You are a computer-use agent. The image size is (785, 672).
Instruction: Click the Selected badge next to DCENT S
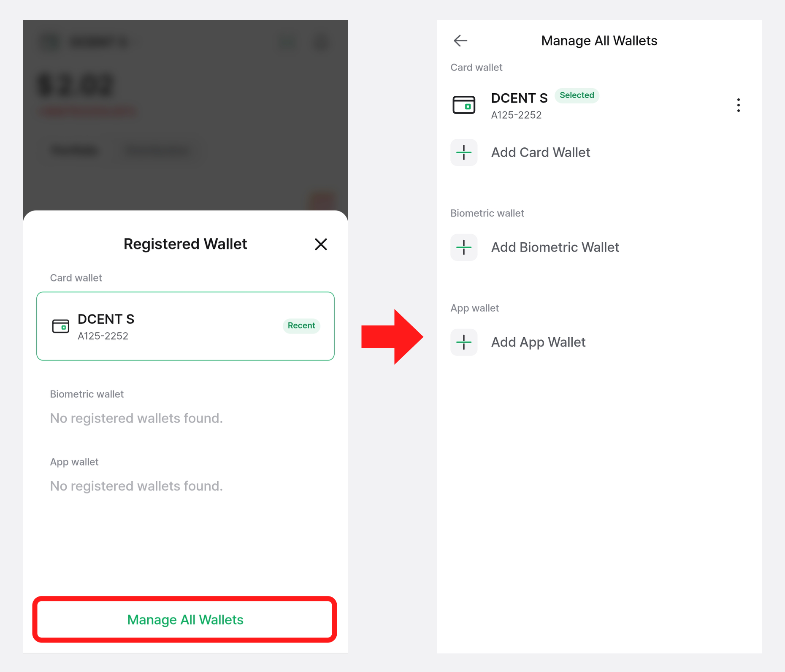(x=577, y=95)
